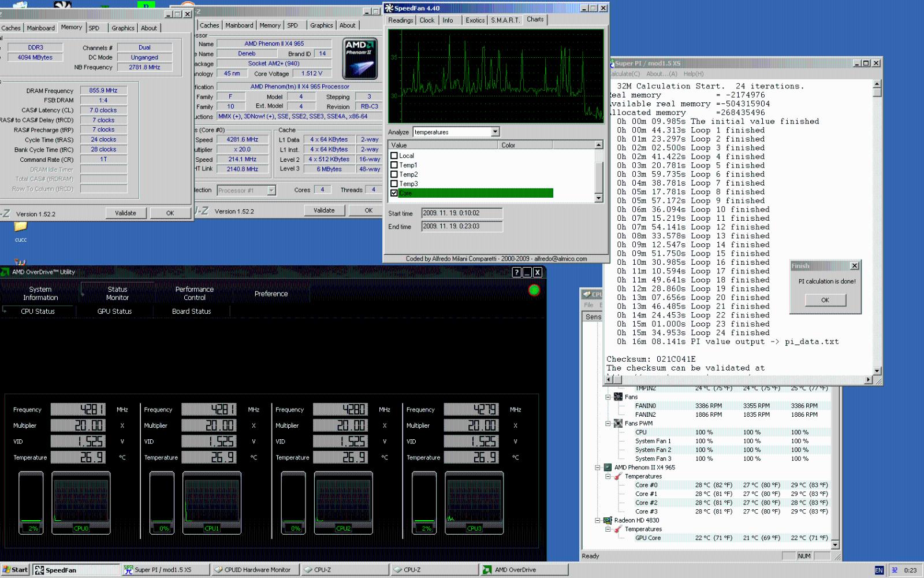Click the green status indicator in AMD OverDrive
The image size is (924, 578).
coord(534,290)
